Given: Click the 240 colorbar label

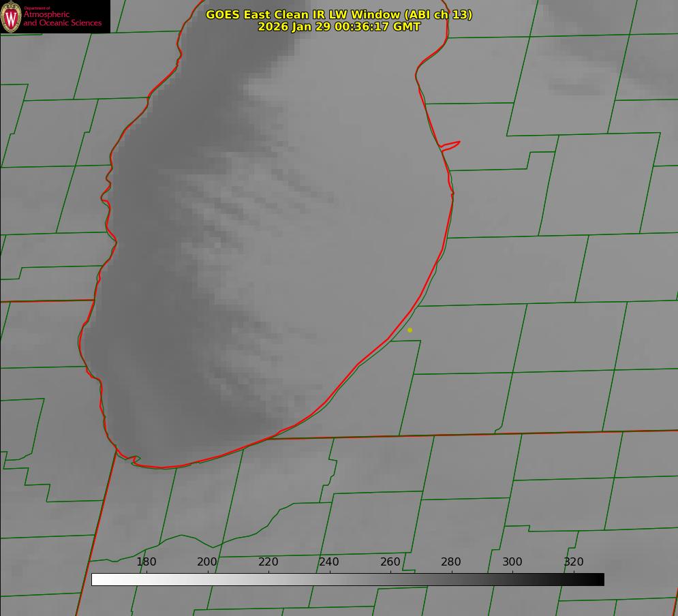Looking at the screenshot, I should (329, 562).
